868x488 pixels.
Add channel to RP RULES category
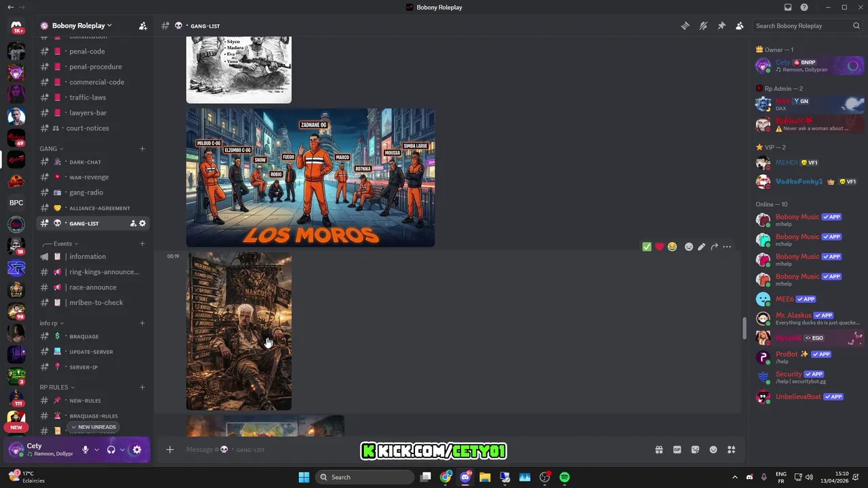point(142,387)
